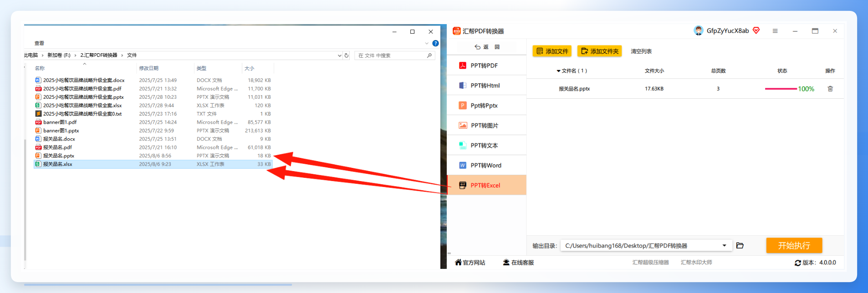Click the explorer left pane scrollbar
The height and width of the screenshot is (293, 868).
25,199
